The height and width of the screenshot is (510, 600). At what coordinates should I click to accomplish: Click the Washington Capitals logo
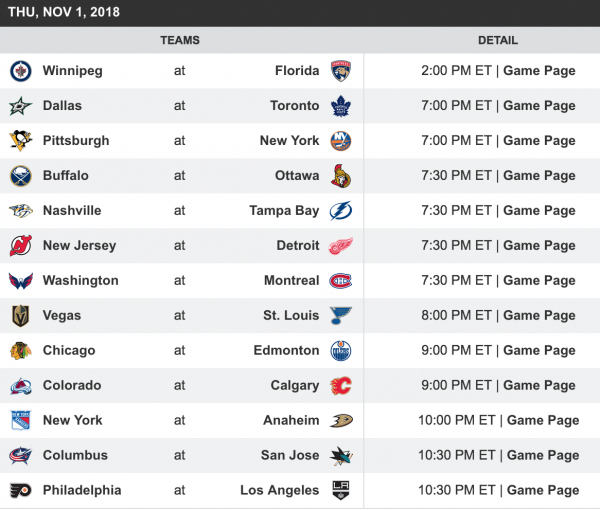[x=21, y=281]
